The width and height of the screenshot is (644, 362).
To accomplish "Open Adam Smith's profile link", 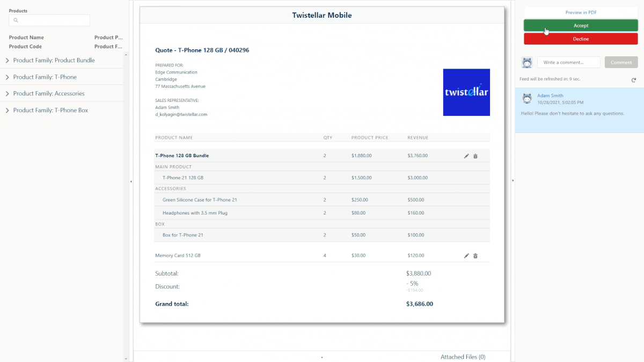I will click(x=550, y=95).
